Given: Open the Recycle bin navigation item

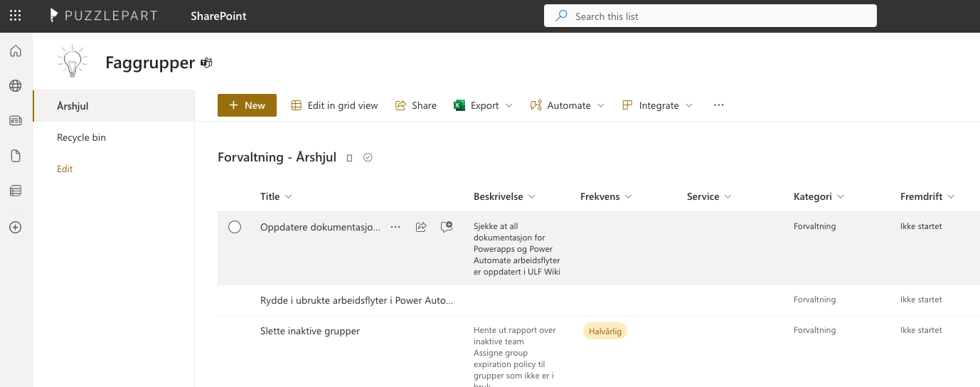Looking at the screenshot, I should 82,137.
